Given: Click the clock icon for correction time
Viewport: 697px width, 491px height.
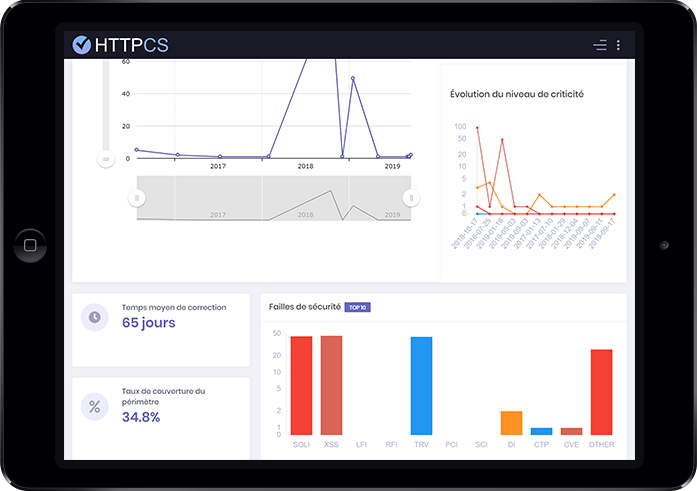Looking at the screenshot, I should pyautogui.click(x=94, y=317).
